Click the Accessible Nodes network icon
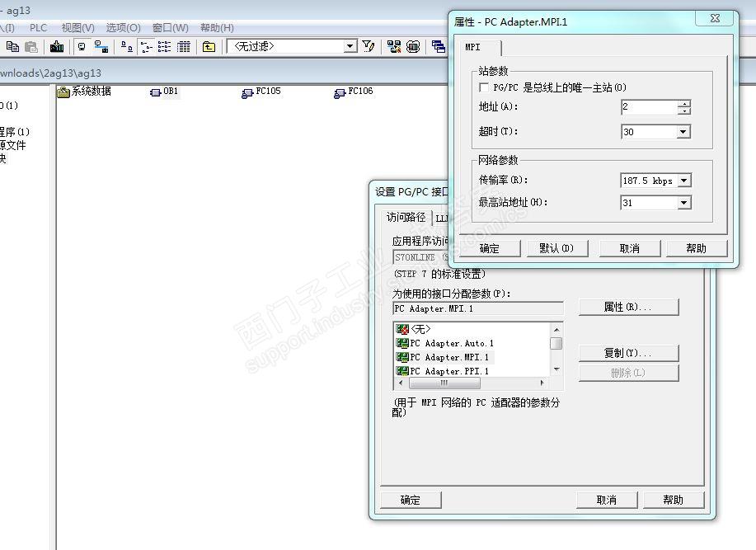 101,47
